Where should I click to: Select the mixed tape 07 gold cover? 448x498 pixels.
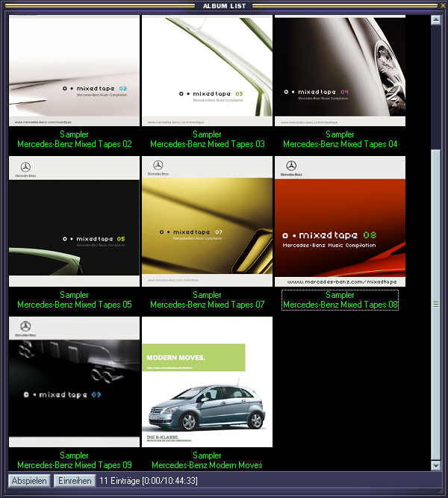pos(207,221)
